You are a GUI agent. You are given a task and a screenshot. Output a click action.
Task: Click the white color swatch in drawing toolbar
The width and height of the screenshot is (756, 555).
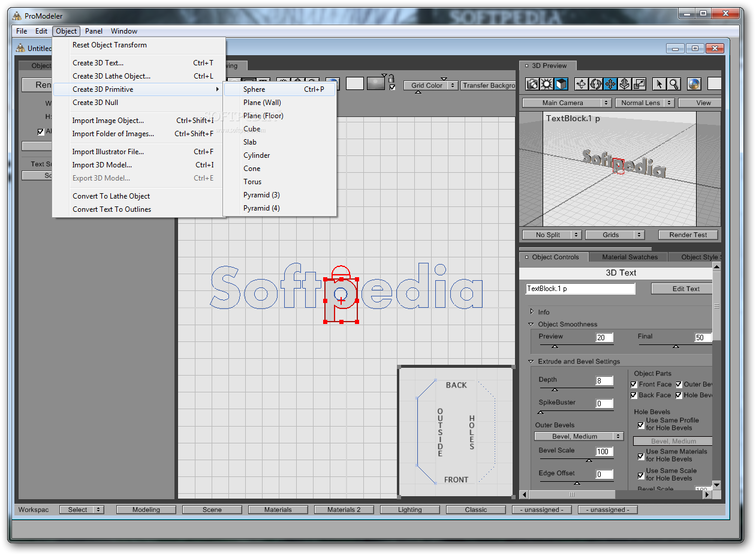point(355,84)
